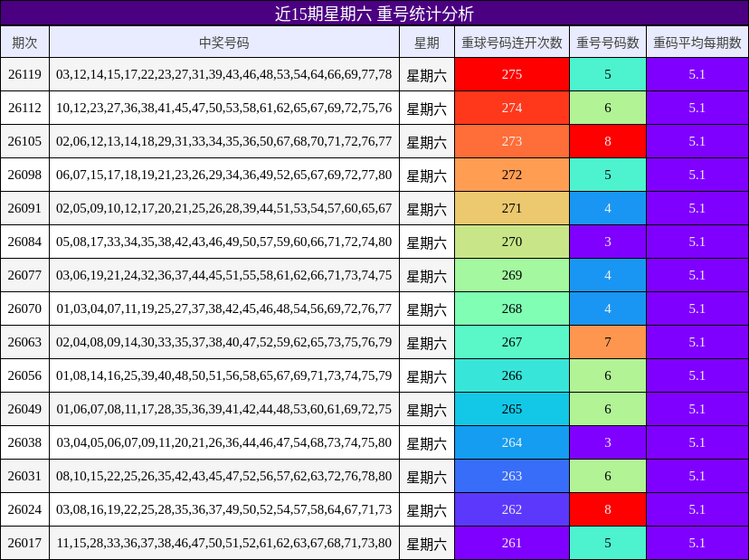Click the purple cell showing 261
This screenshot has height=560, width=749.
[x=512, y=543]
